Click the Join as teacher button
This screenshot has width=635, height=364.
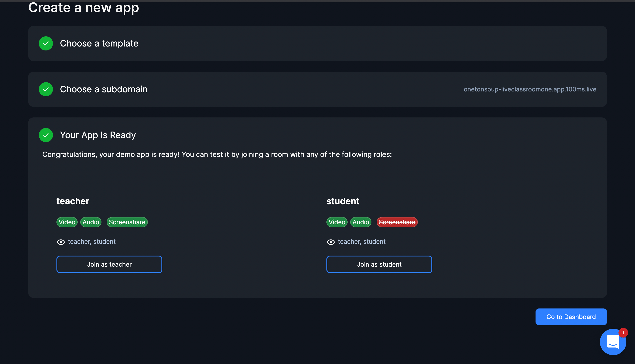click(109, 264)
